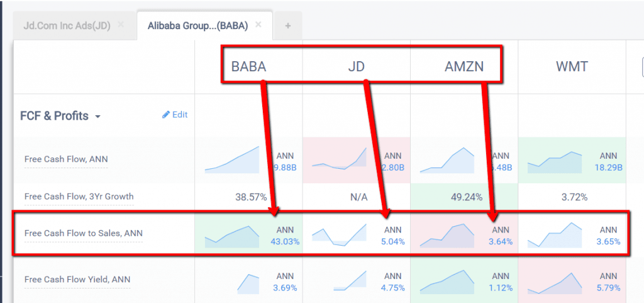
Task: Click Free Cash Flow, 3Yr Growth label
Action: point(79,197)
